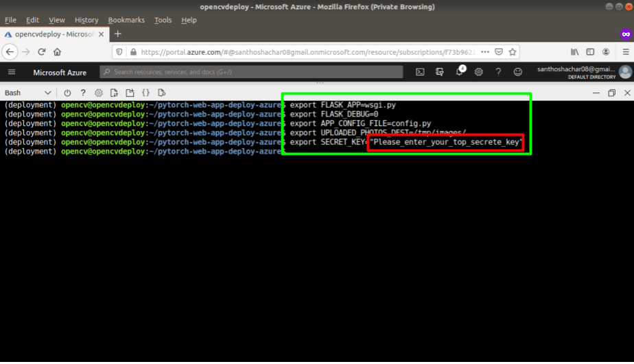Maximize the Cloud Shell pane
Screen dimensions: 634x364
pyautogui.click(x=611, y=93)
